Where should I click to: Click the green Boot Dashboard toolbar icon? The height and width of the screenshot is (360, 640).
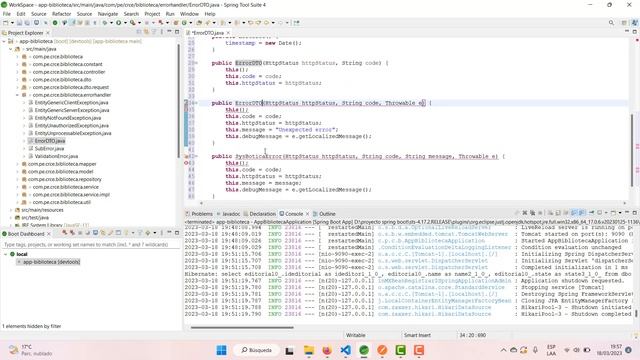pos(55,23)
